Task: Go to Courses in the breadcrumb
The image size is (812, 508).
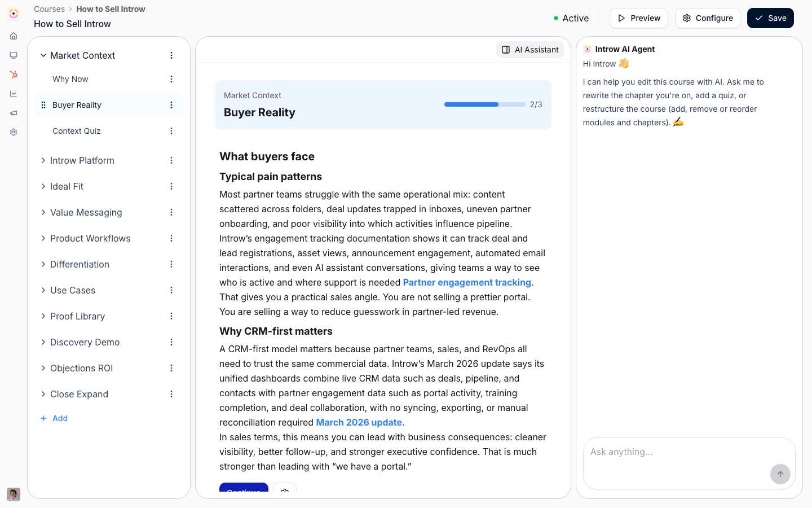Action: coord(49,9)
